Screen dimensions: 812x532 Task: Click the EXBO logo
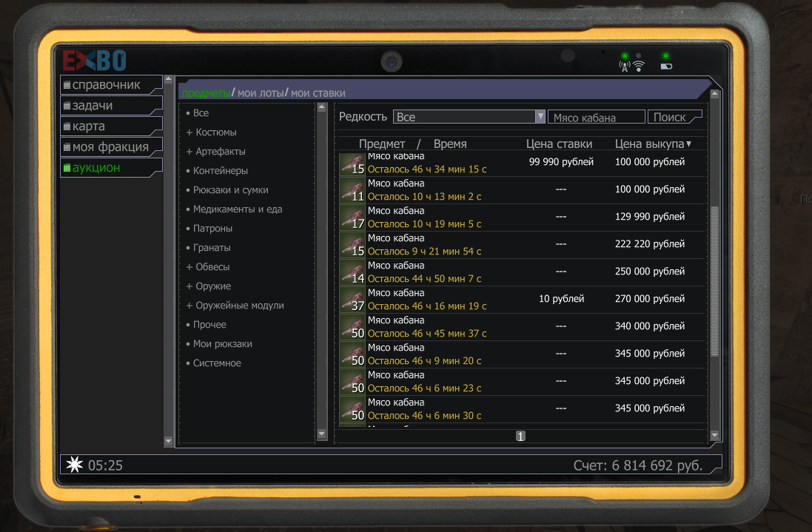click(x=94, y=61)
